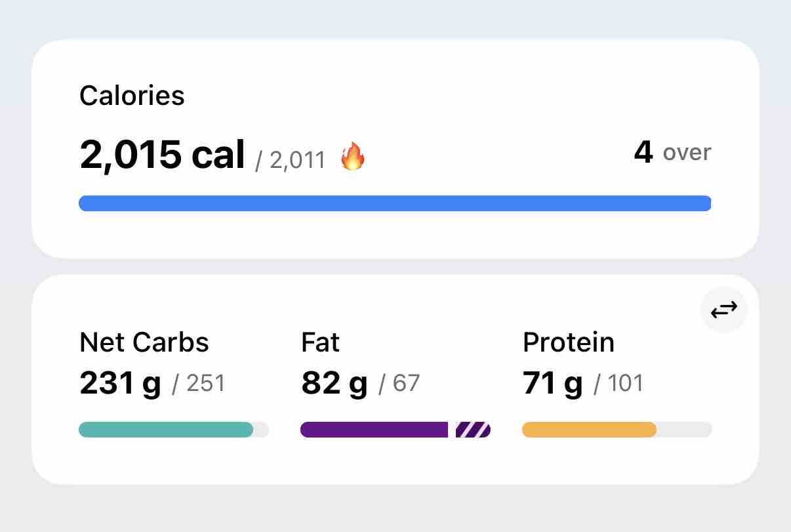
Task: Tap the 2,015 cal total value
Action: [x=162, y=155]
